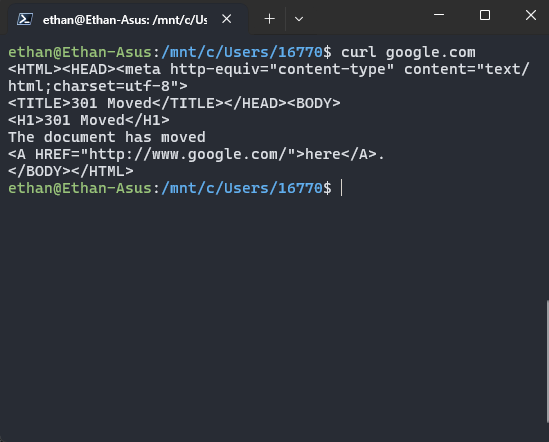Expand the new-tab profile dropdown chevron
Screen dimensions: 549x442
299,19
